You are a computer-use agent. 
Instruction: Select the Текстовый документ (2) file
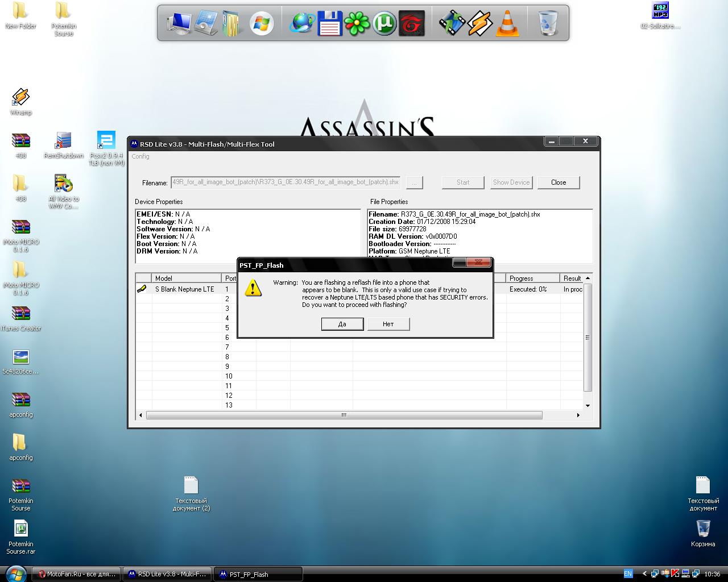coord(191,493)
